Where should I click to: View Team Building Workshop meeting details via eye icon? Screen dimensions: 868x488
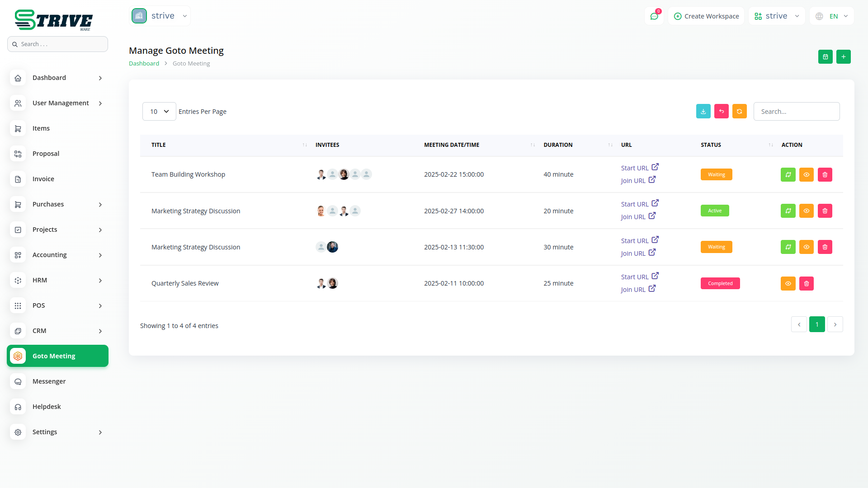click(806, 175)
